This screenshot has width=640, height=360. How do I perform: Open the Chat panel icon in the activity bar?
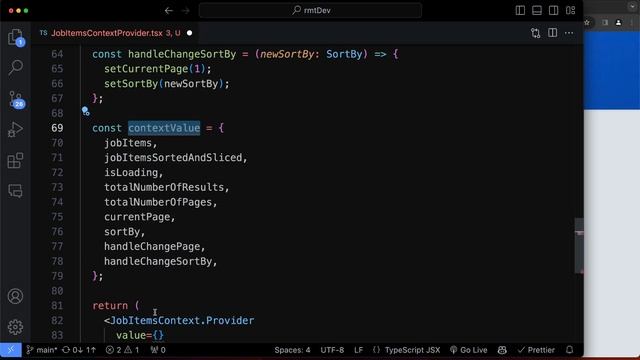(x=16, y=191)
